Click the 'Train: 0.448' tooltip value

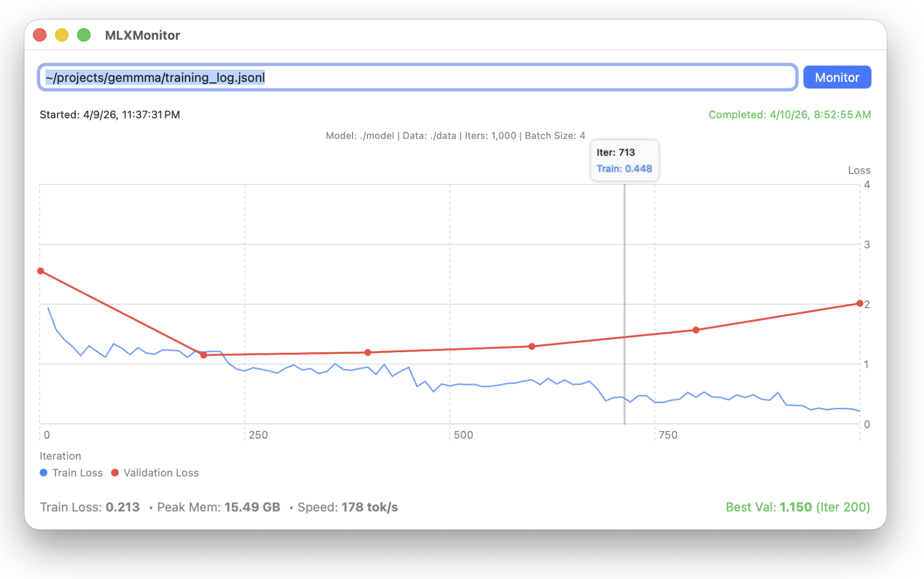pyautogui.click(x=624, y=169)
